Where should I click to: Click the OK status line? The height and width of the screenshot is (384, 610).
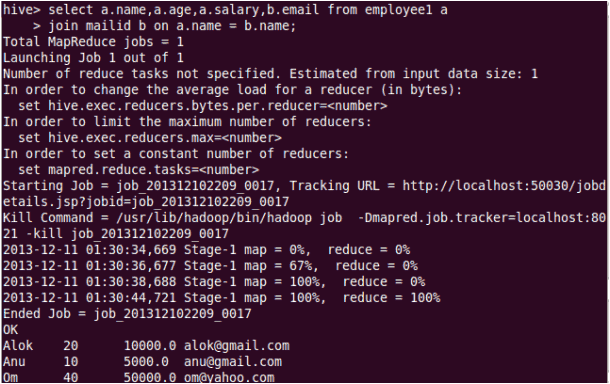point(11,330)
